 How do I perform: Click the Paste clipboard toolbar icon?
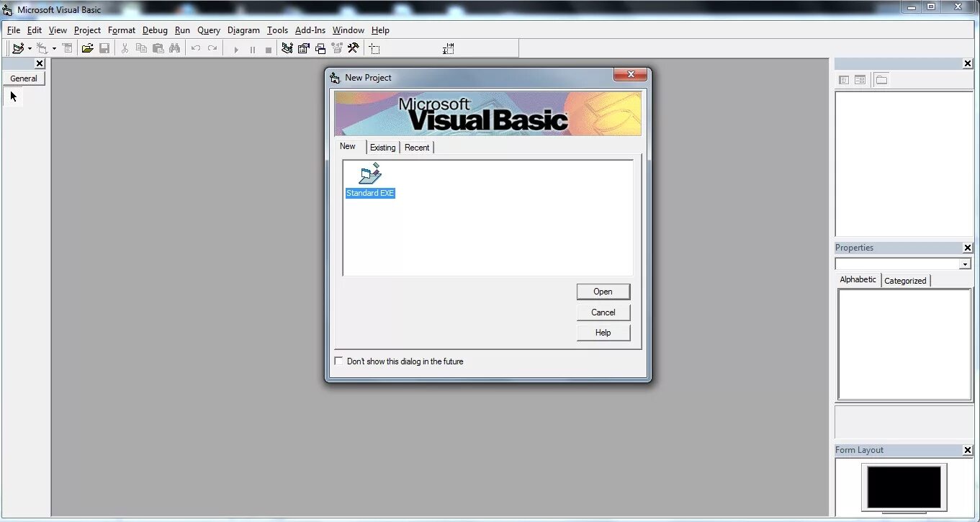(x=158, y=48)
